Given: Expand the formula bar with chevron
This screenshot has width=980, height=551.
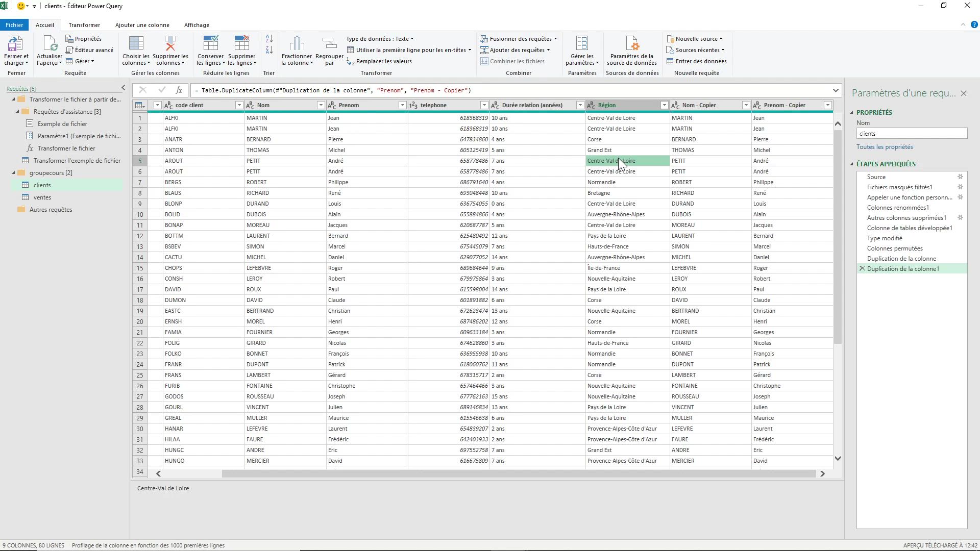Looking at the screenshot, I should (836, 90).
